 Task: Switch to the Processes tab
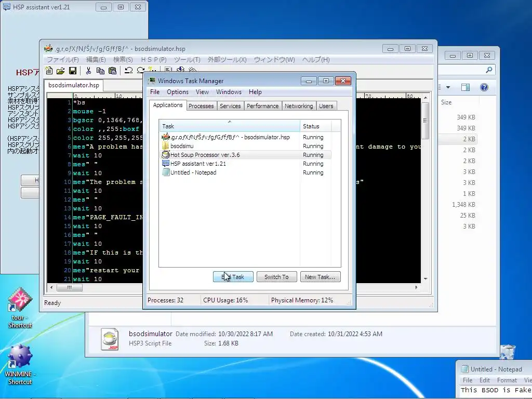[x=201, y=106]
